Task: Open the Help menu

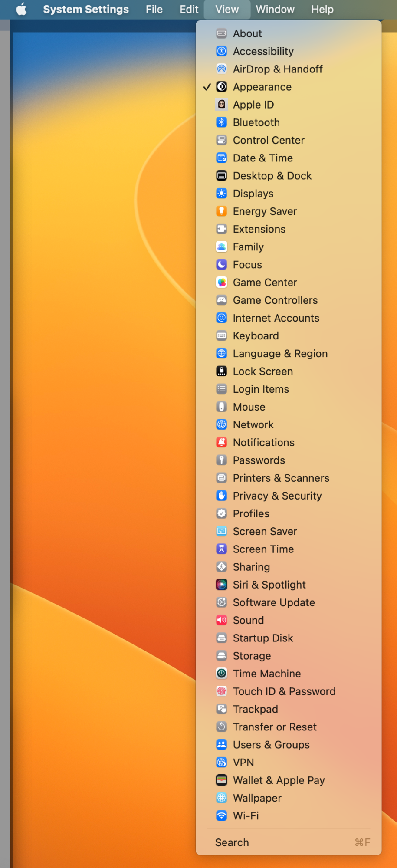Action: point(322,9)
